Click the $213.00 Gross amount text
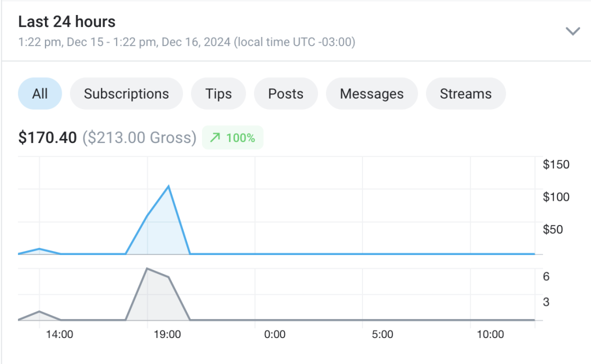591x364 pixels. pos(140,137)
